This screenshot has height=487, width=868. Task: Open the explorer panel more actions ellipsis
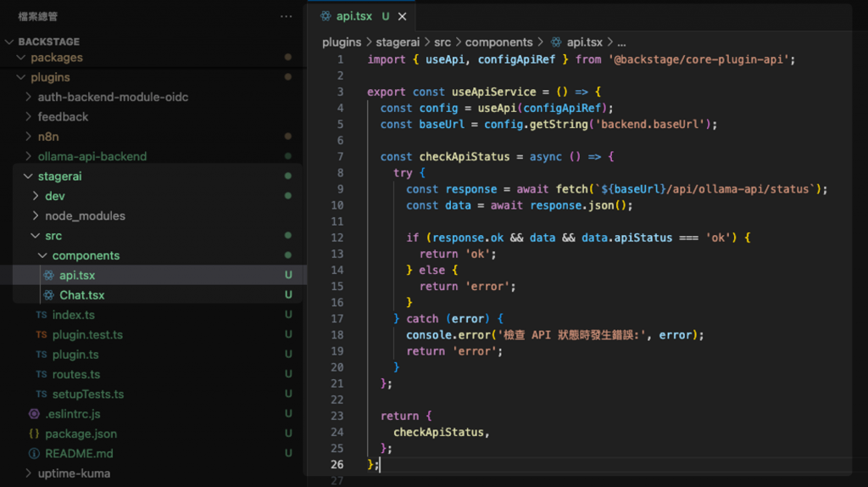point(287,17)
